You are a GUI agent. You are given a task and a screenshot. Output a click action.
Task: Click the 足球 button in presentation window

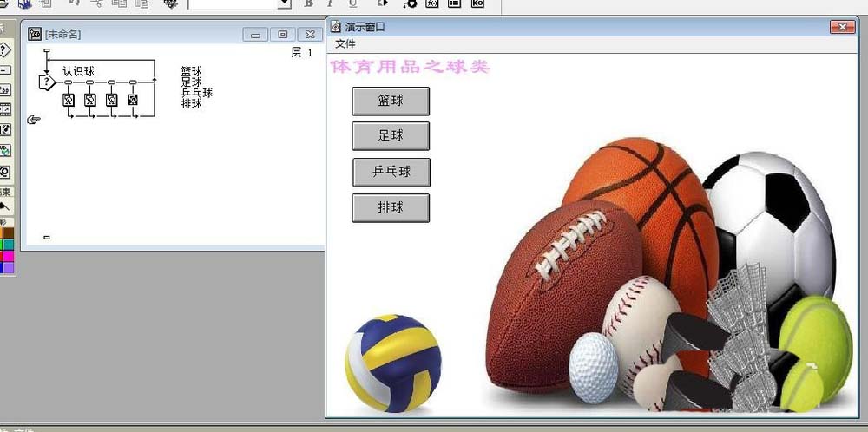pyautogui.click(x=391, y=136)
